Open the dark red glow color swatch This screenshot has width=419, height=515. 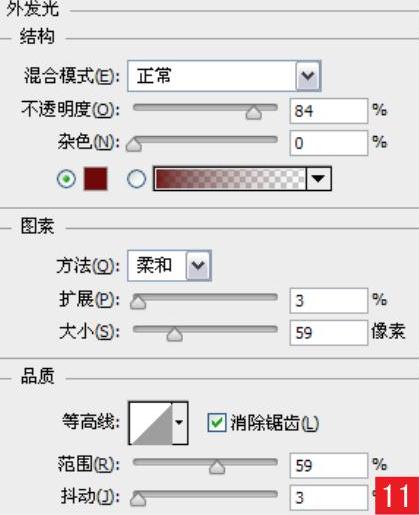coord(96,179)
